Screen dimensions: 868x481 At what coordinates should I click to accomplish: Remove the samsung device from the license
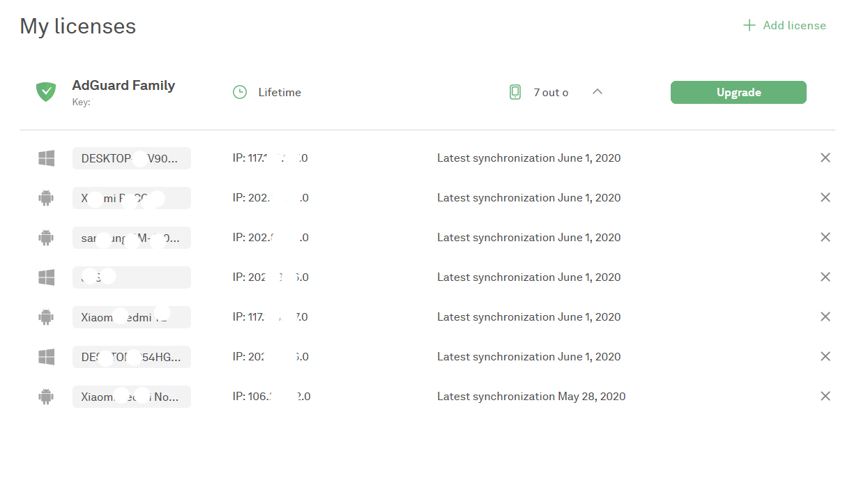point(825,238)
